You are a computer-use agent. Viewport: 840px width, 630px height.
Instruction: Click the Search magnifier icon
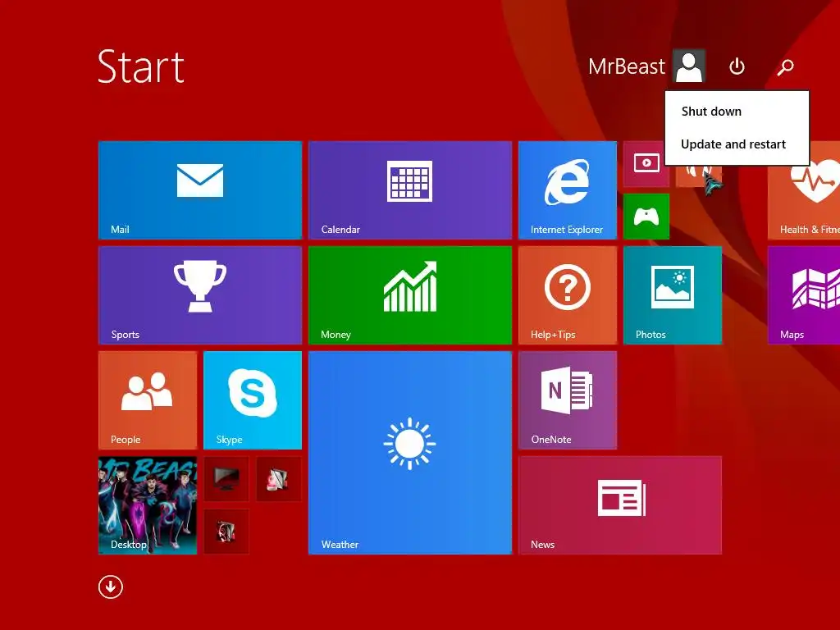[785, 67]
